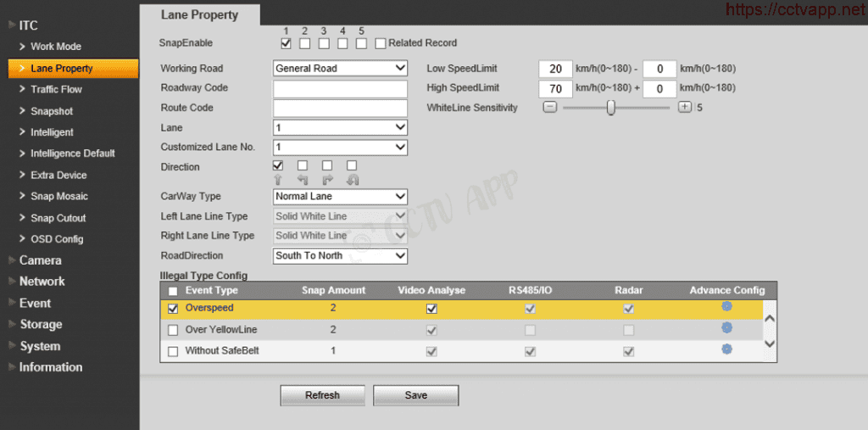Open Advance Config gear for Without SafeBelt
Viewport: 868px width, 430px height.
tap(726, 349)
